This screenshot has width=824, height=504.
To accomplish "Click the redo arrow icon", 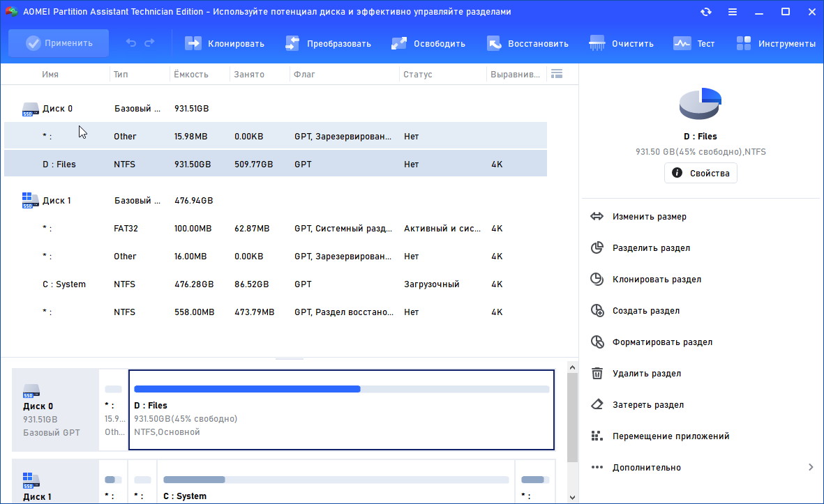I will (150, 43).
